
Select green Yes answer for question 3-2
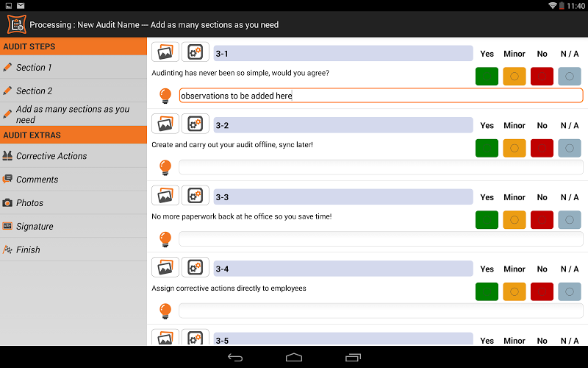click(x=487, y=148)
